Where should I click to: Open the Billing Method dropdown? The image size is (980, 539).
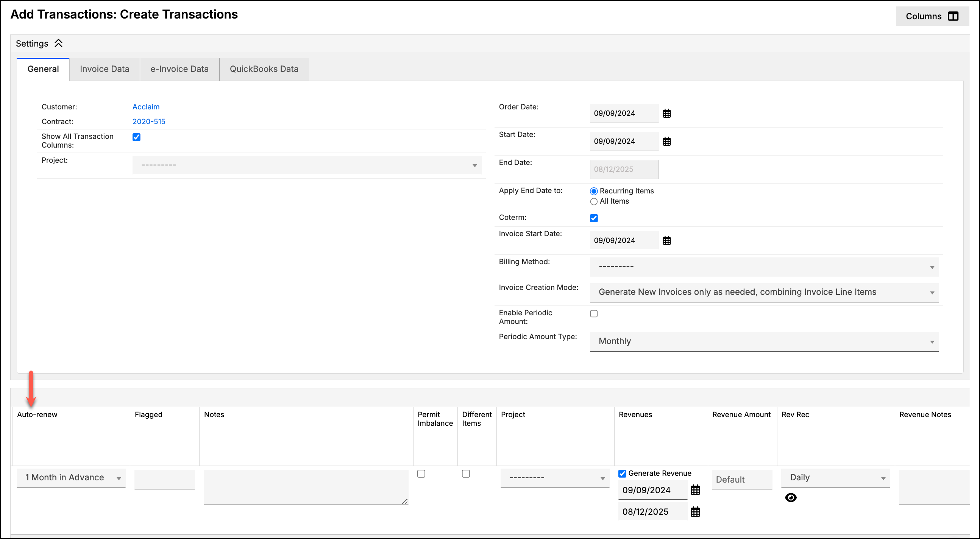[x=764, y=267]
